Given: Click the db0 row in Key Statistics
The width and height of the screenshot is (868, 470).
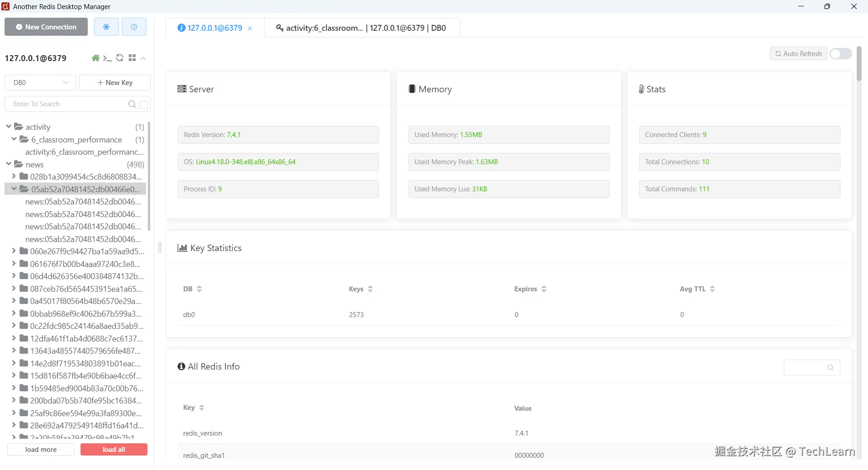Looking at the screenshot, I should tap(509, 315).
